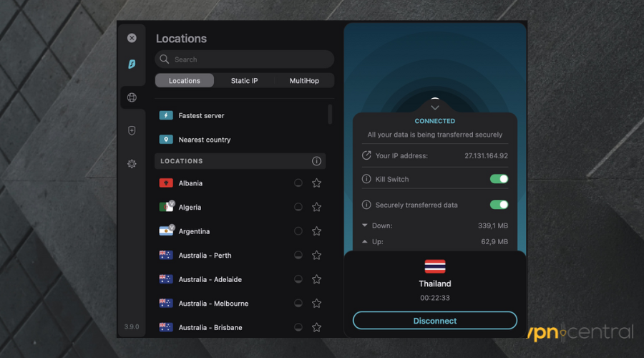Switch to the Static IP tab
The width and height of the screenshot is (644, 358).
click(245, 81)
